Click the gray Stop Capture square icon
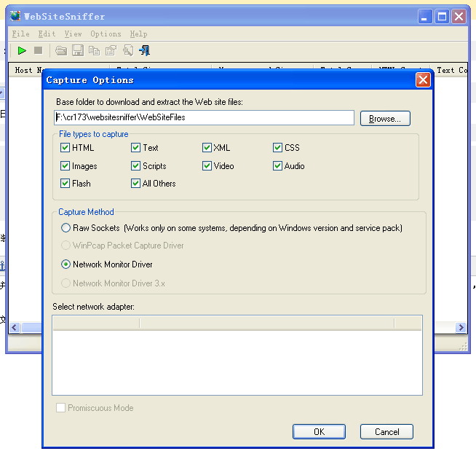The width and height of the screenshot is (476, 451). pos(38,50)
